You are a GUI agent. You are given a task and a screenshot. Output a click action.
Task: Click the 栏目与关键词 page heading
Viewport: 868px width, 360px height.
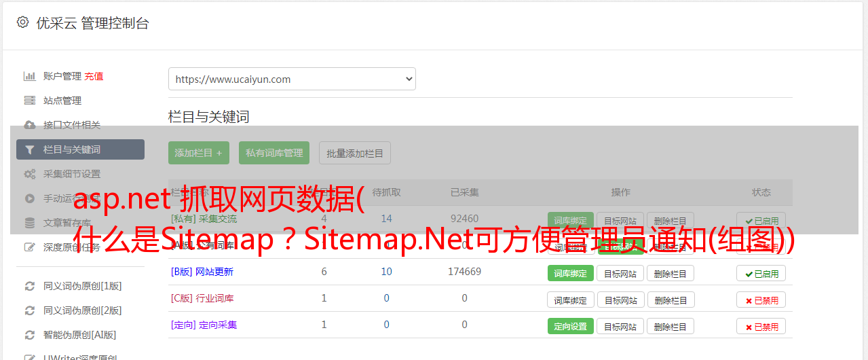tap(209, 117)
